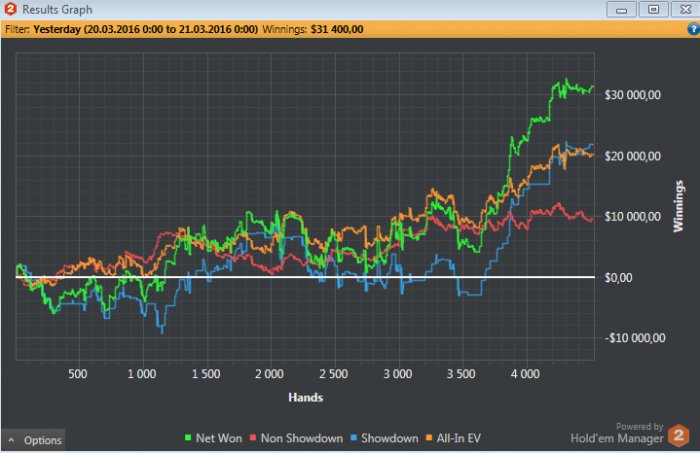
Task: Click the orange Hold'em Manager 2 badge logo
Action: click(x=679, y=435)
